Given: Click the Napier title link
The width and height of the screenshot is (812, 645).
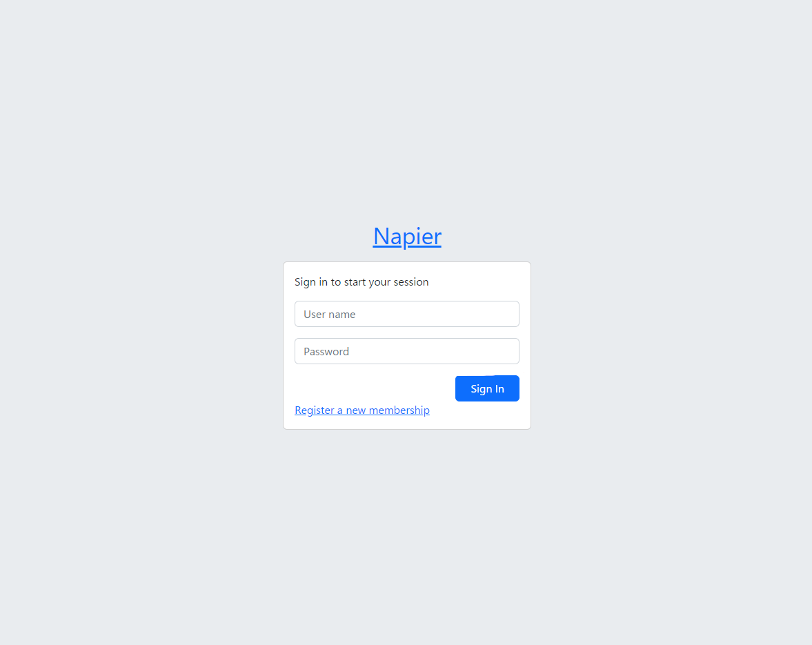Looking at the screenshot, I should [x=407, y=237].
